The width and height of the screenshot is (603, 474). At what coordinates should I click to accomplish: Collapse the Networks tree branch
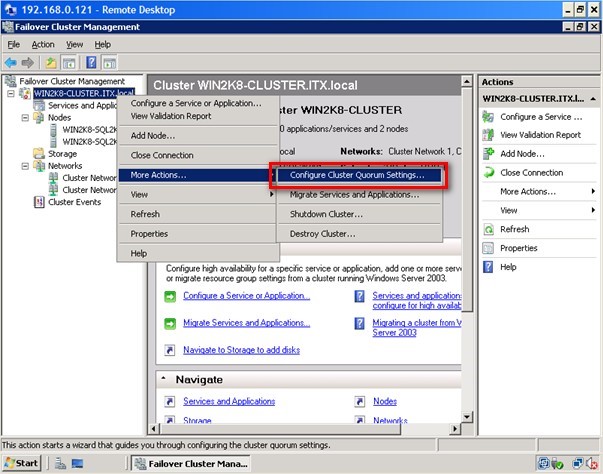[25, 166]
